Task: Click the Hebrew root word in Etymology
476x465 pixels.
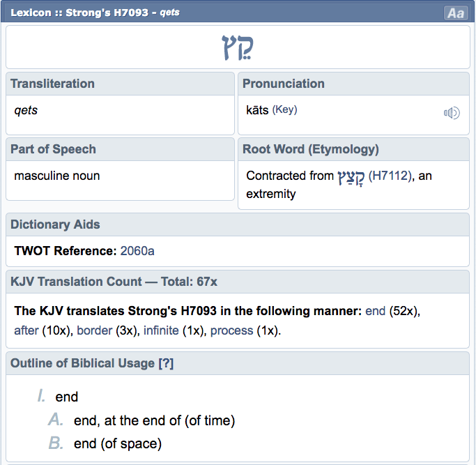Action: click(351, 176)
